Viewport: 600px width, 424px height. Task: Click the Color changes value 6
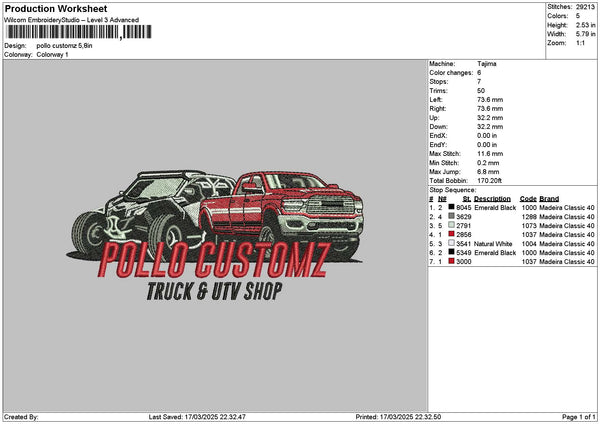click(x=479, y=73)
